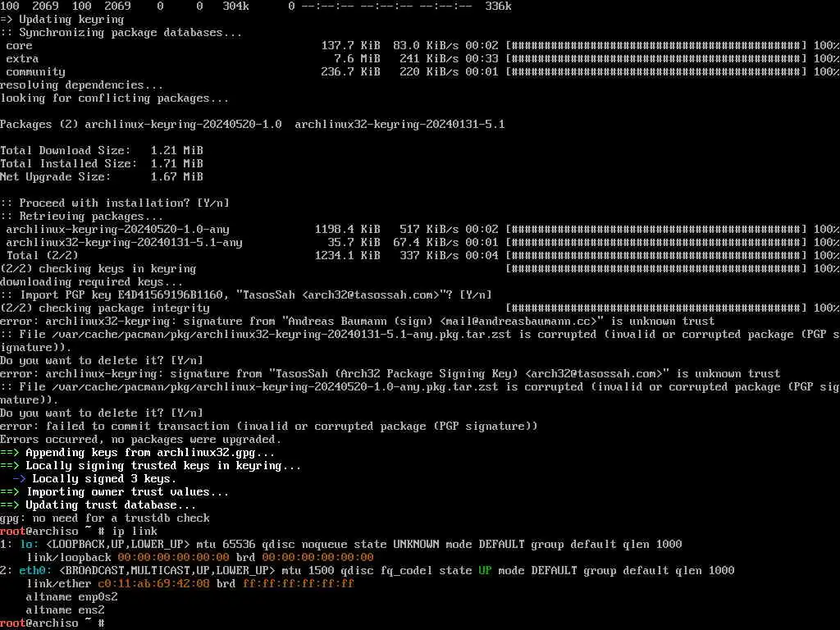Click the bottom root@archiso shell prompt
Screen dimensions: 840x630
[x=52, y=623]
